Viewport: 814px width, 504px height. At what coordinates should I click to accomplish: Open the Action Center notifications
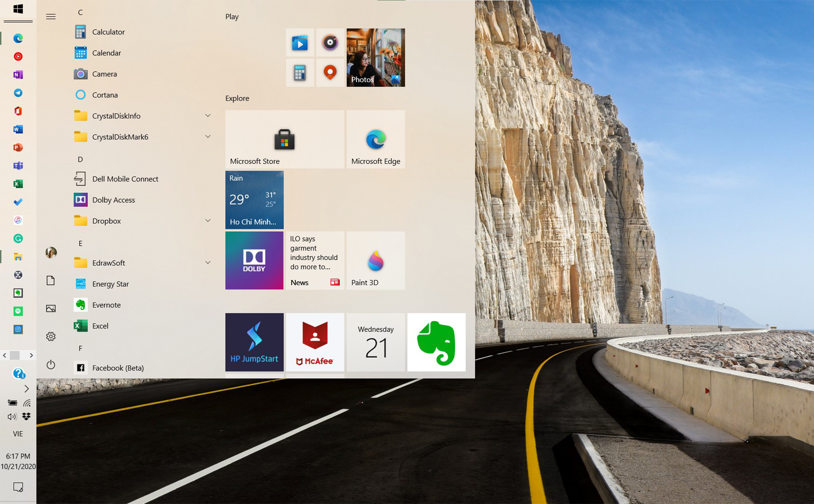coord(18,487)
